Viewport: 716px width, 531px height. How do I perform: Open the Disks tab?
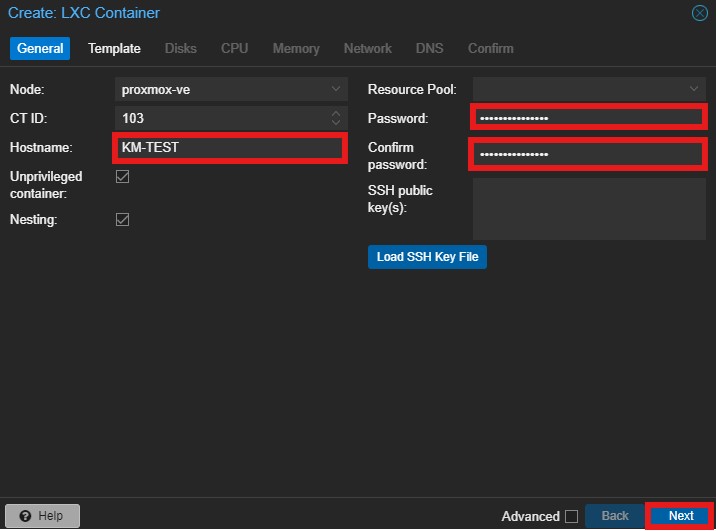click(x=181, y=48)
